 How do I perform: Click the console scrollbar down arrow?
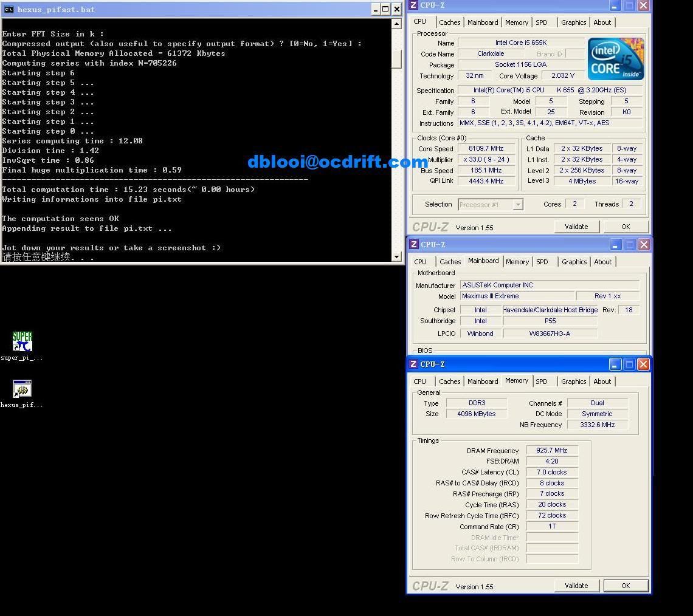pos(397,256)
